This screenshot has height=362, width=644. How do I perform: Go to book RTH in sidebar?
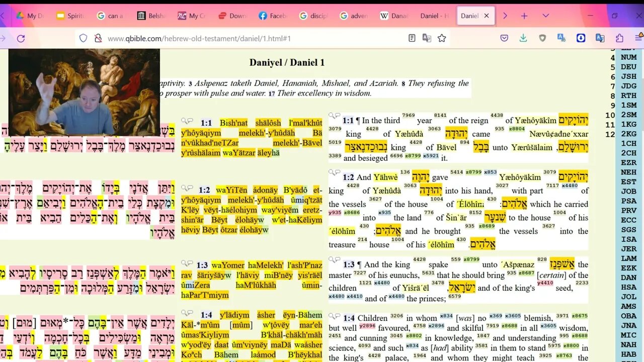click(x=628, y=96)
